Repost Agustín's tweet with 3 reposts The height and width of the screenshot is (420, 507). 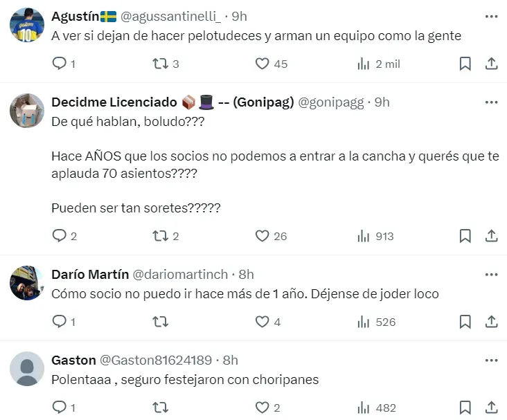(x=160, y=64)
